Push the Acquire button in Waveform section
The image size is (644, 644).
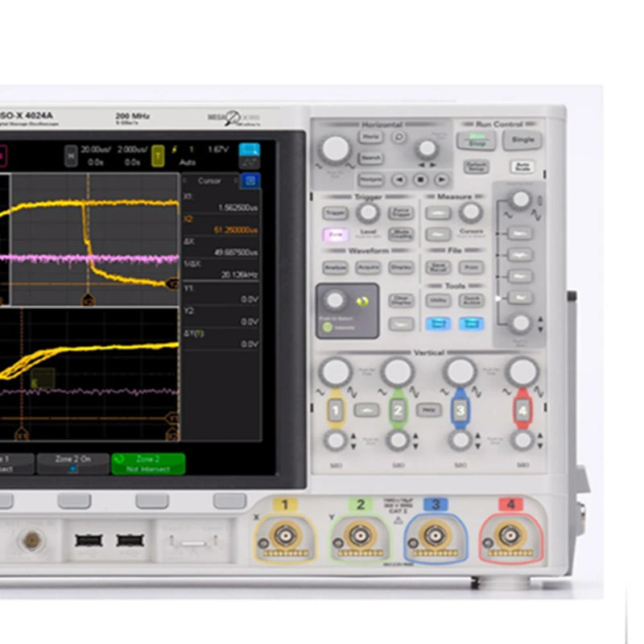pyautogui.click(x=368, y=267)
